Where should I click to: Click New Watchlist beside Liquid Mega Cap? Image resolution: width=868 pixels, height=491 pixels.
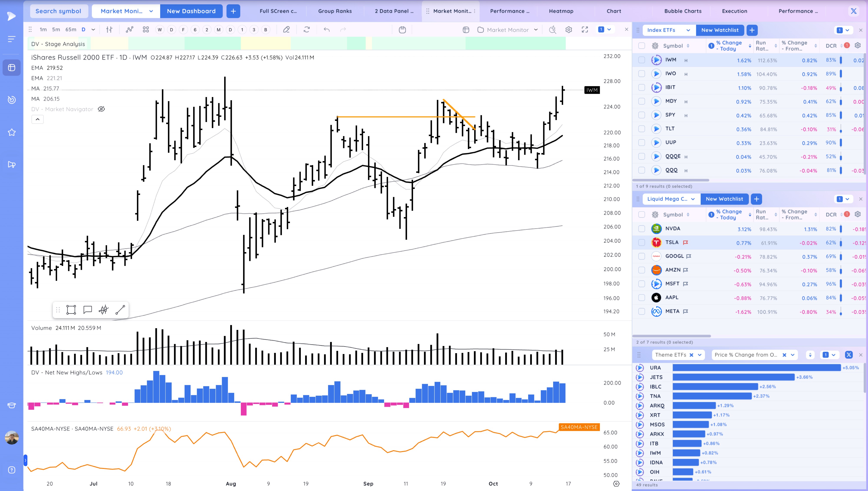(x=724, y=199)
